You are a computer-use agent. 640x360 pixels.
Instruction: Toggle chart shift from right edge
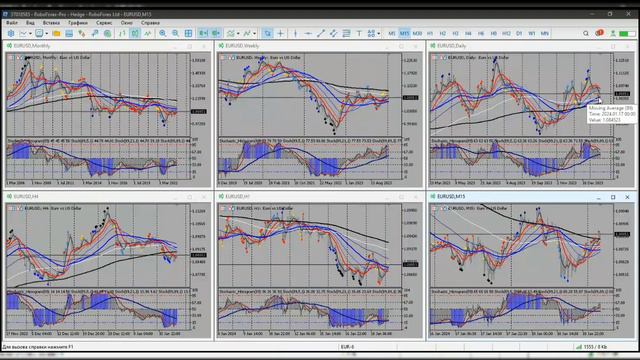tap(216, 33)
